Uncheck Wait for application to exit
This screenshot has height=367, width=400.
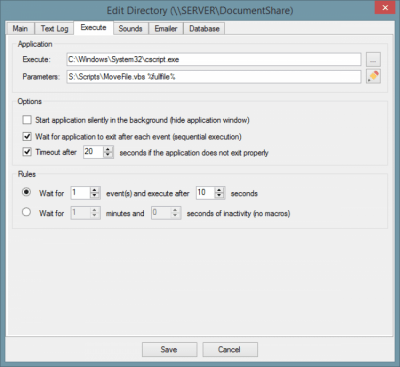27,136
